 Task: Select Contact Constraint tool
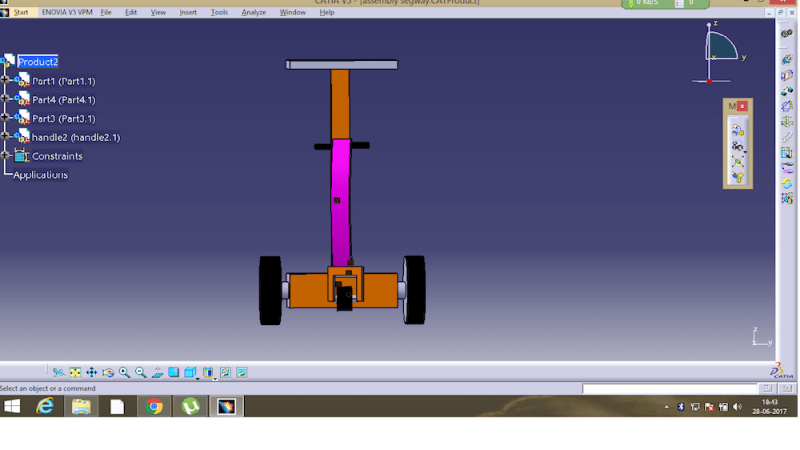click(x=787, y=75)
